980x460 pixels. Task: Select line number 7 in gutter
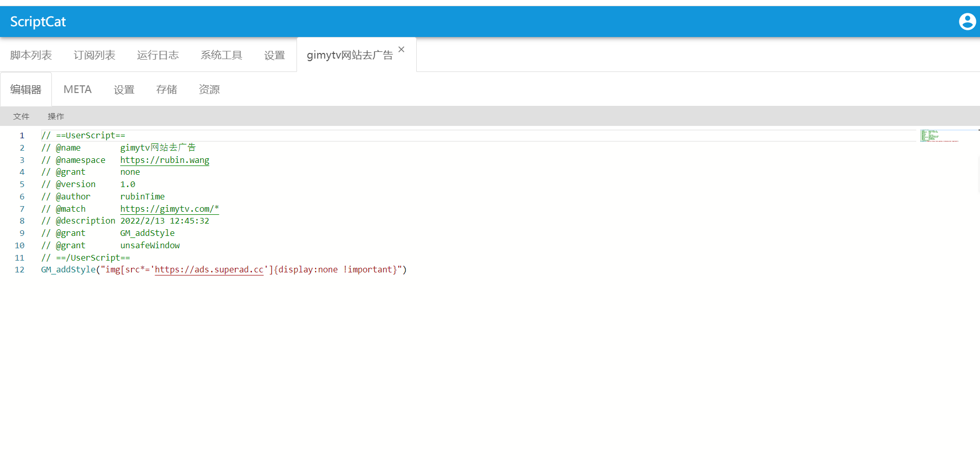[22, 209]
